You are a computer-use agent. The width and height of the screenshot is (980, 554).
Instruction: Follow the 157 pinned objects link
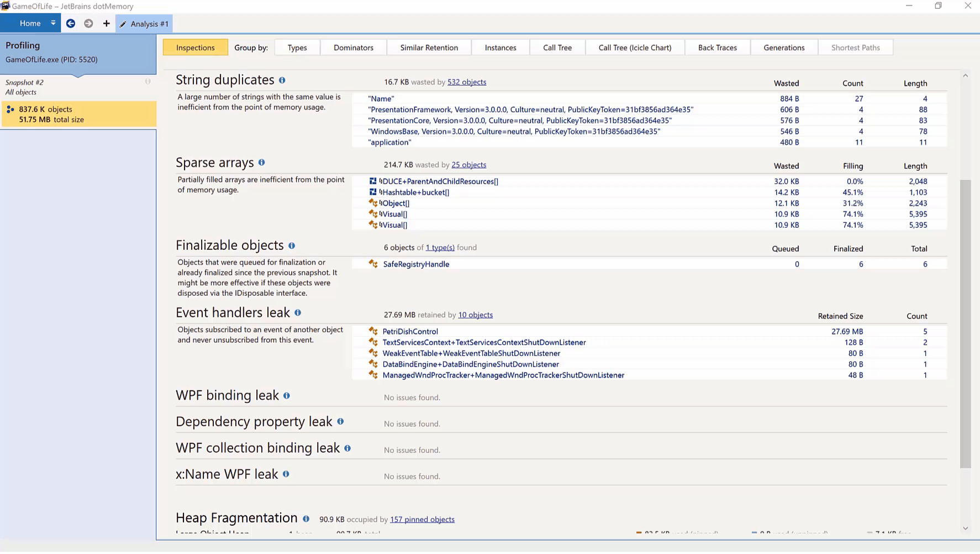click(422, 519)
